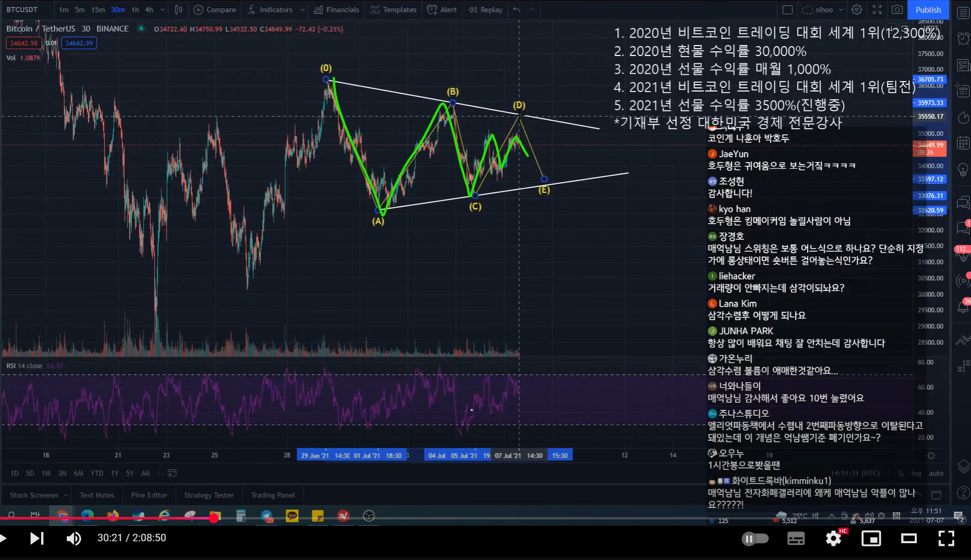
Task: Start bar Replay mode
Action: (x=485, y=9)
